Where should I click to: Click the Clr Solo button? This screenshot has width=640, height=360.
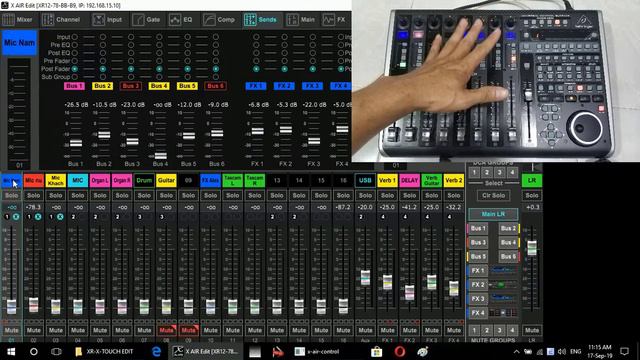point(493,196)
